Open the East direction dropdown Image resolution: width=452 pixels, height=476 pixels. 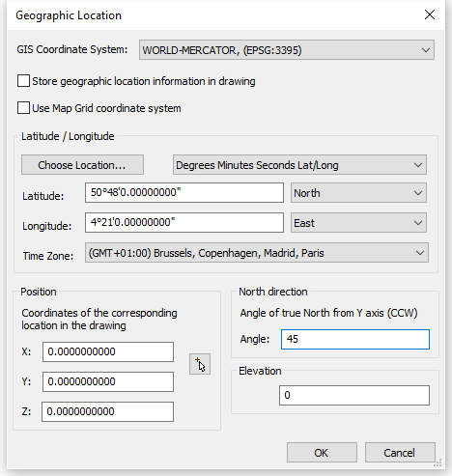coord(358,223)
